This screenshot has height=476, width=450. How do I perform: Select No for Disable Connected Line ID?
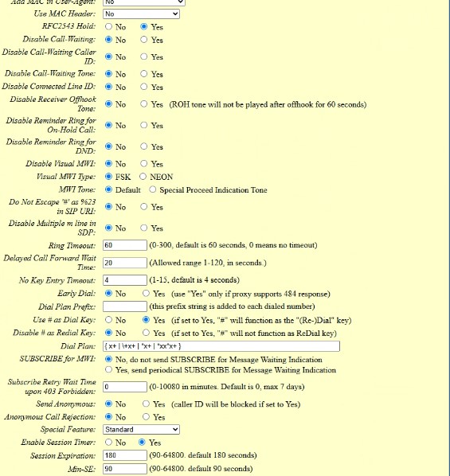[108, 87]
